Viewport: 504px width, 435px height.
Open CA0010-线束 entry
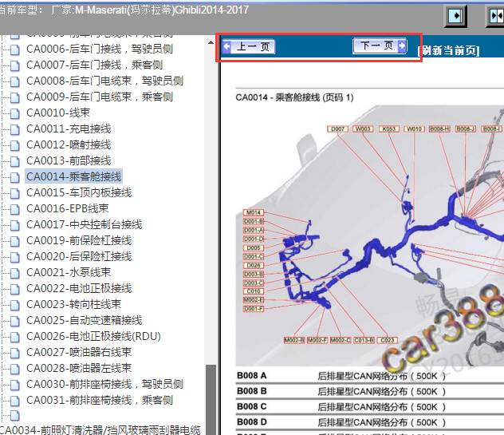click(x=58, y=113)
